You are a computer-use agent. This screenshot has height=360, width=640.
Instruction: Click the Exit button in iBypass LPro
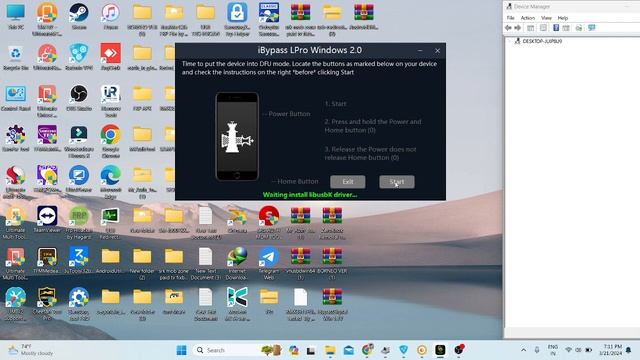click(x=348, y=182)
